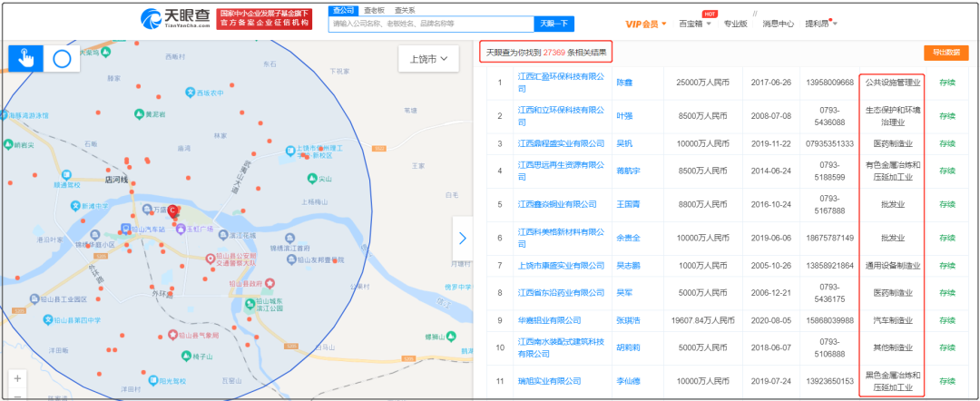Screen dimensions: 980x401
Task: Open the 提利昂 user account dropdown
Action: [x=820, y=24]
